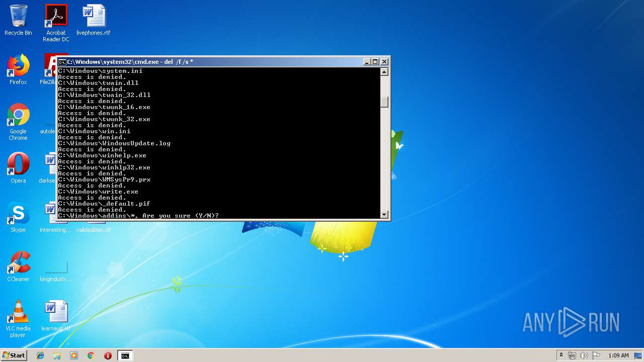Viewport: 644px width, 362px height.
Task: Open the clock showing 1:09 AM
Action: coord(618,355)
